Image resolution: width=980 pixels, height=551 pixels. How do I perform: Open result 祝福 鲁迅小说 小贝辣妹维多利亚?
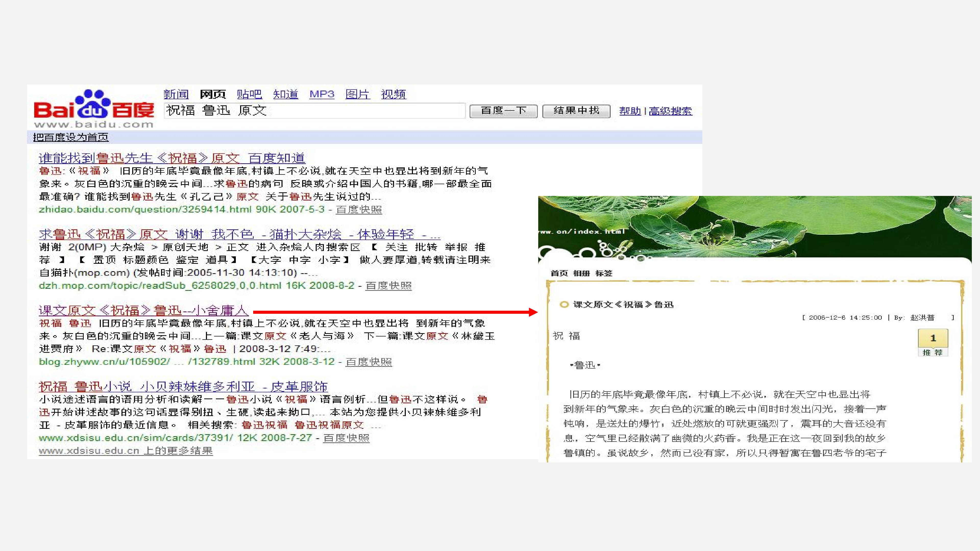click(183, 386)
